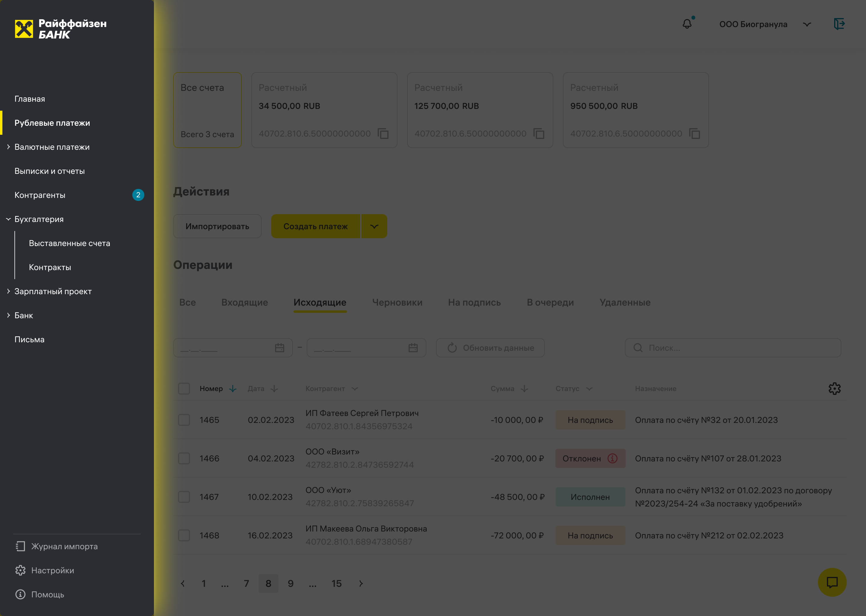The height and width of the screenshot is (616, 866).
Task: Open table column settings gear
Action: [x=834, y=388]
